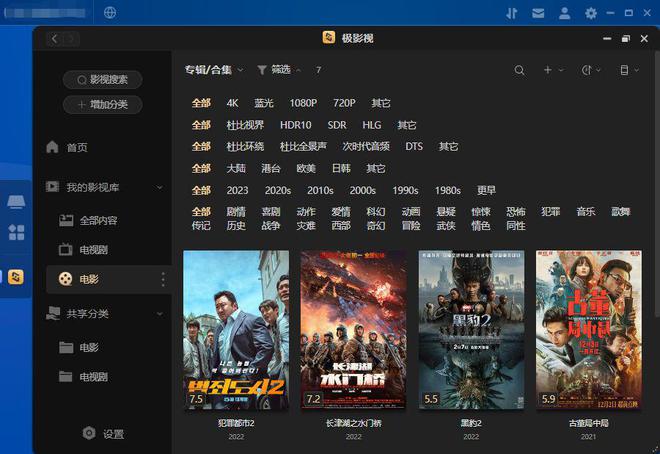Viewport: 660px width, 454px height.
Task: Go back with the left arrow
Action: point(54,39)
